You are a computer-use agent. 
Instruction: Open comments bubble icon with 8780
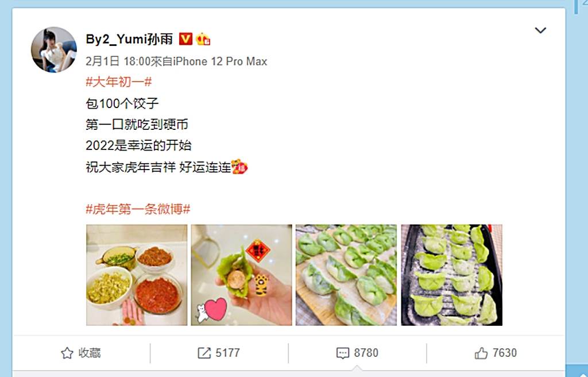[343, 353]
